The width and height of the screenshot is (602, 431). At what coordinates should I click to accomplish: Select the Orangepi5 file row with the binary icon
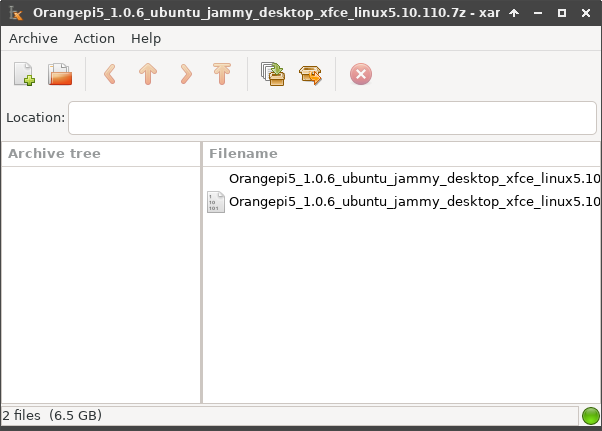pos(401,201)
